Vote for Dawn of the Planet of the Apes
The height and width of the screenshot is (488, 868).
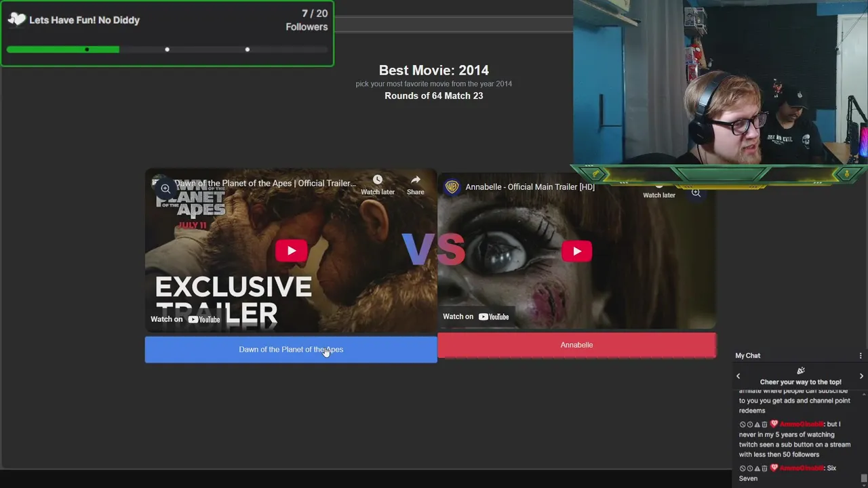click(291, 350)
